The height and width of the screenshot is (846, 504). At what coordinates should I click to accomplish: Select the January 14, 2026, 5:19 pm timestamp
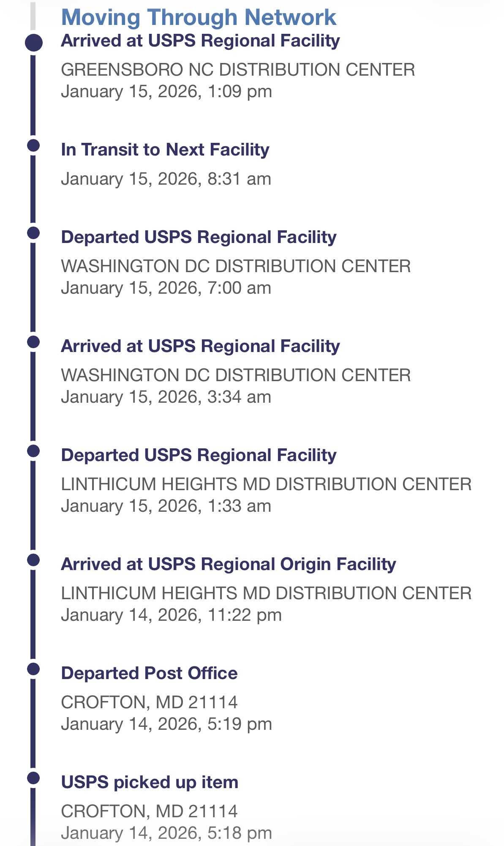166,724
